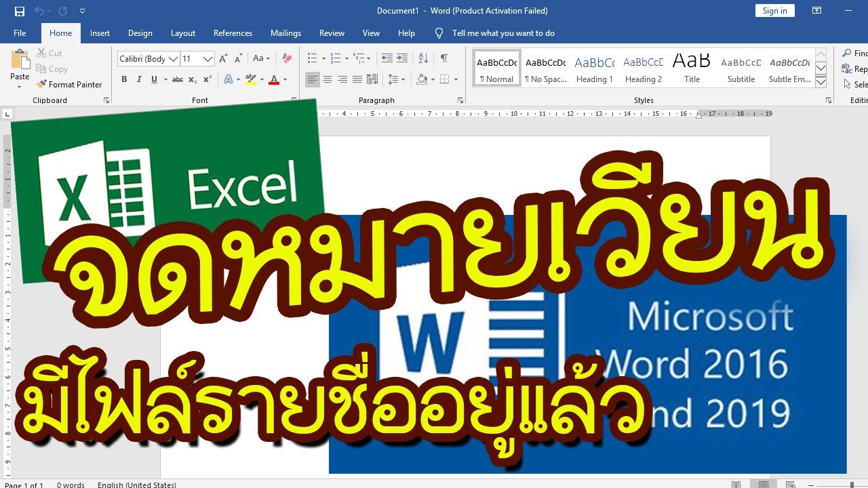Adjust the zoom slider handle
868x488 pixels.
tap(852, 484)
